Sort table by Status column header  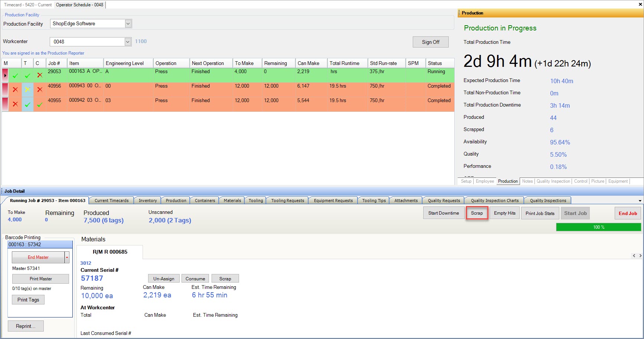[440, 63]
